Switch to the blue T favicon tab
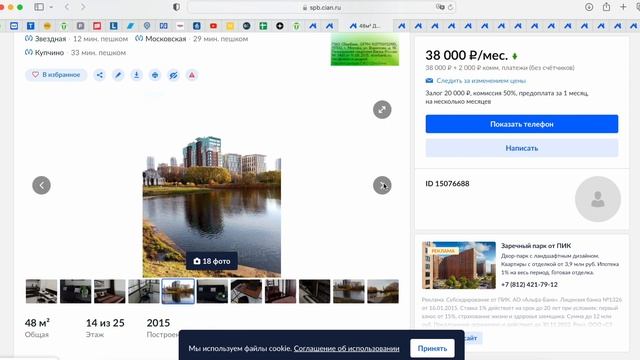Image resolution: width=640 pixels, height=360 pixels. pos(31,26)
